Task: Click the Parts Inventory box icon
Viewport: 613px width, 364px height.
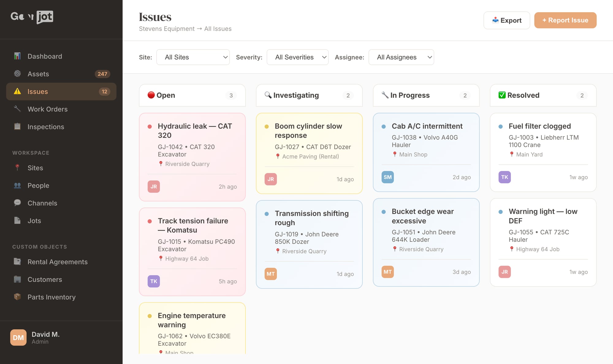Action: (17, 297)
